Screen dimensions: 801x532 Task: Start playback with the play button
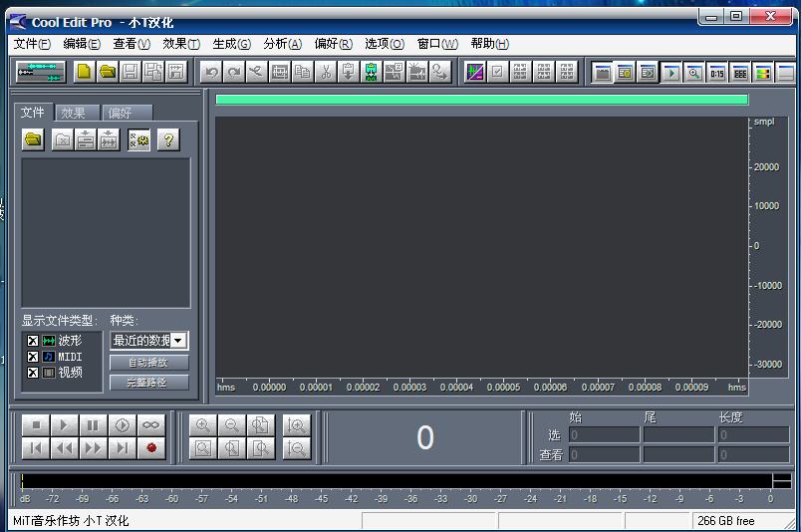[65, 425]
